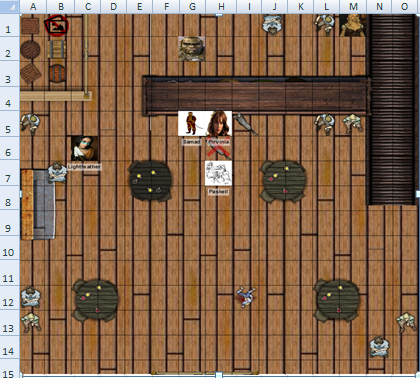The width and height of the screenshot is (420, 378).
Task: Select the orc portrait token in row 2
Action: [x=192, y=49]
